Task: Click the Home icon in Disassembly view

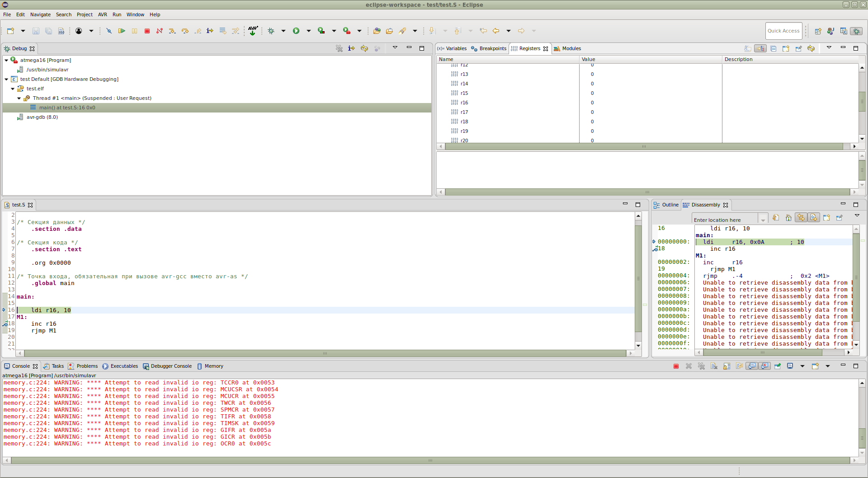Action: 788,218
